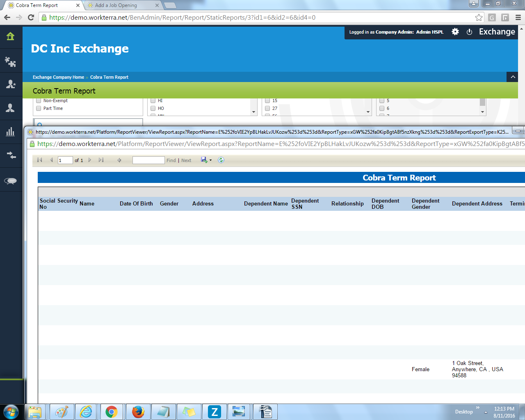The image size is (525, 420).
Task: Check the Part Time checkbox
Action: click(39, 108)
